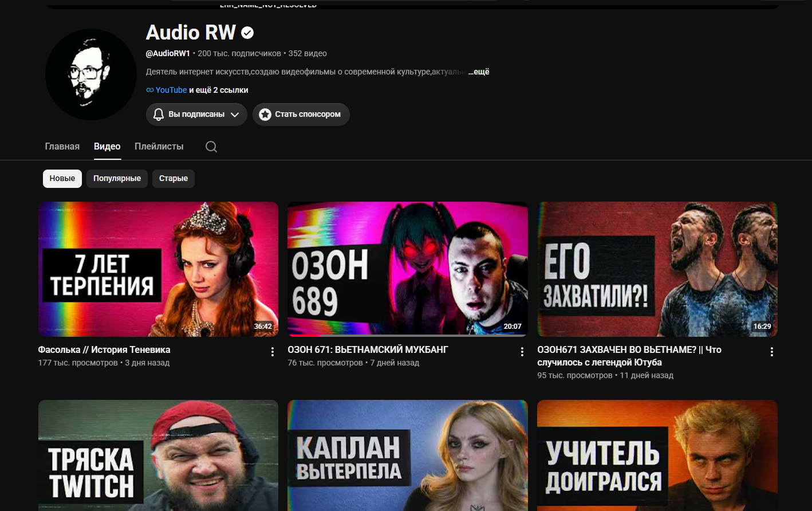812x511 pixels.
Task: Open the YouTube channel link
Action: click(x=171, y=90)
